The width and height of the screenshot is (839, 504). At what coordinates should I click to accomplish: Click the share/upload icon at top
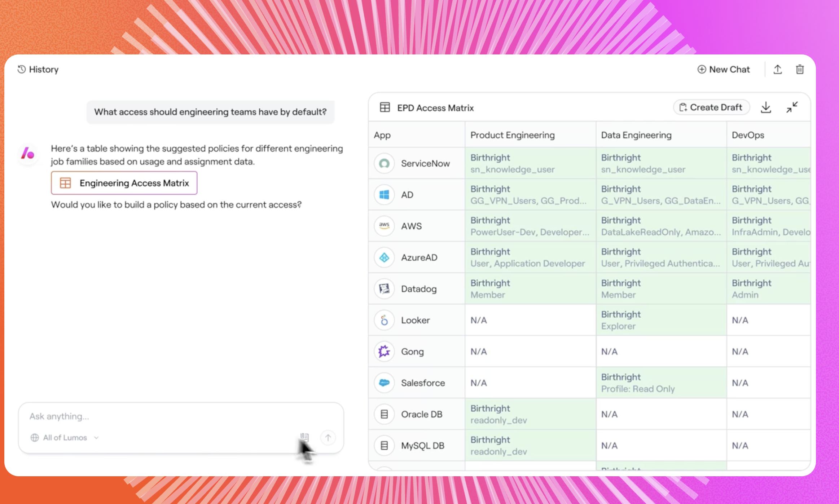(777, 69)
